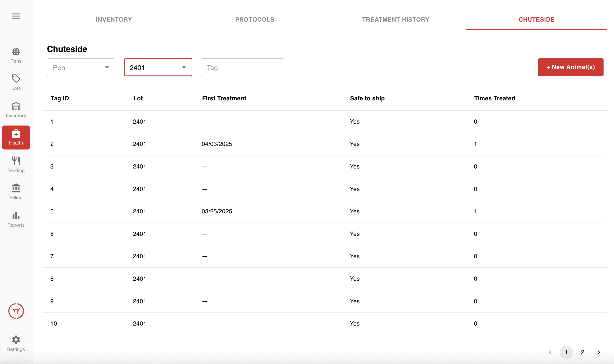The image size is (614, 364).
Task: Open Billing from the sidebar
Action: 16,192
